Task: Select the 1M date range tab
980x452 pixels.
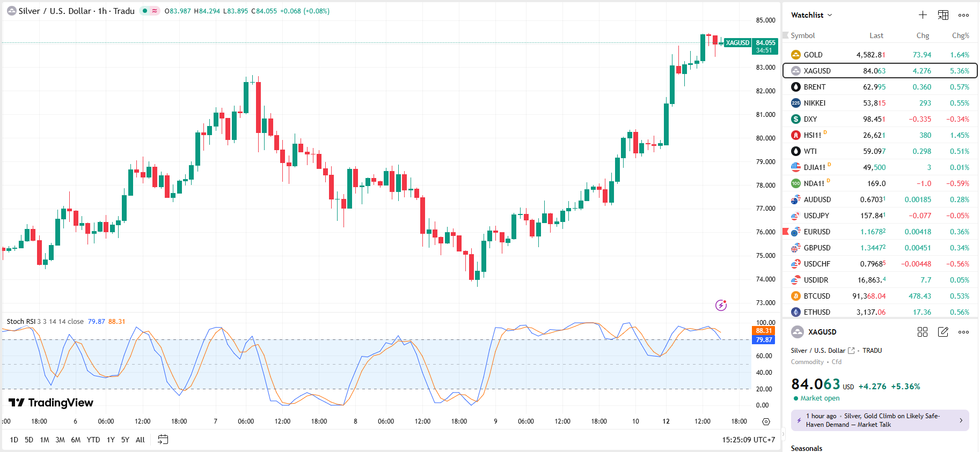Action: [x=45, y=440]
